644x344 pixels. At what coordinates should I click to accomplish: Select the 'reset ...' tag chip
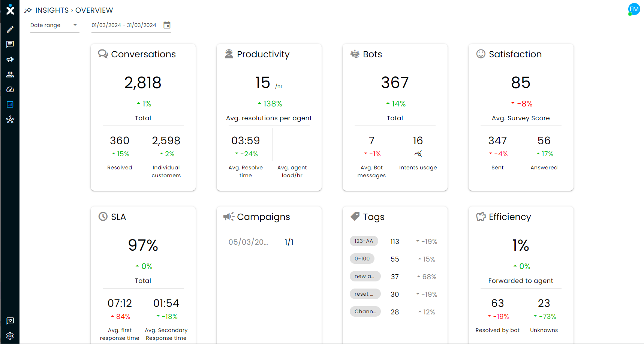click(365, 294)
